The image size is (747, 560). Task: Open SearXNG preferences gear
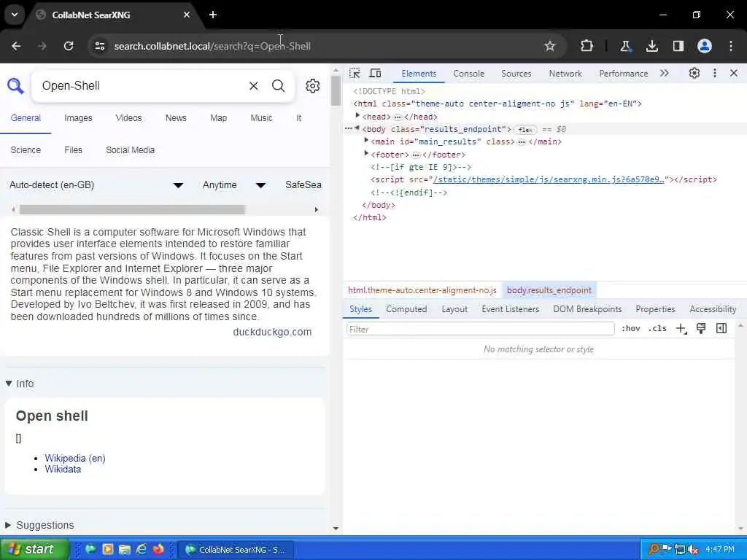click(x=312, y=86)
